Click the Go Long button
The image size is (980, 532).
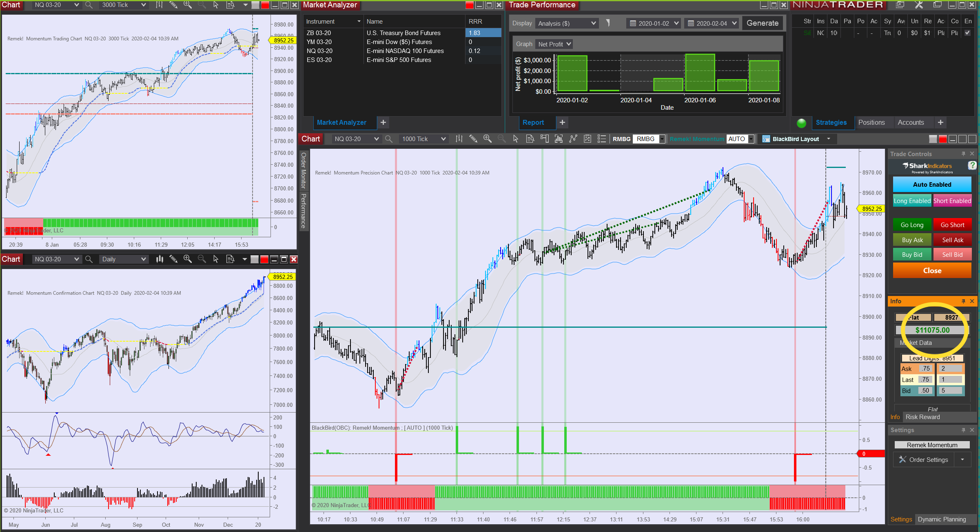912,225
